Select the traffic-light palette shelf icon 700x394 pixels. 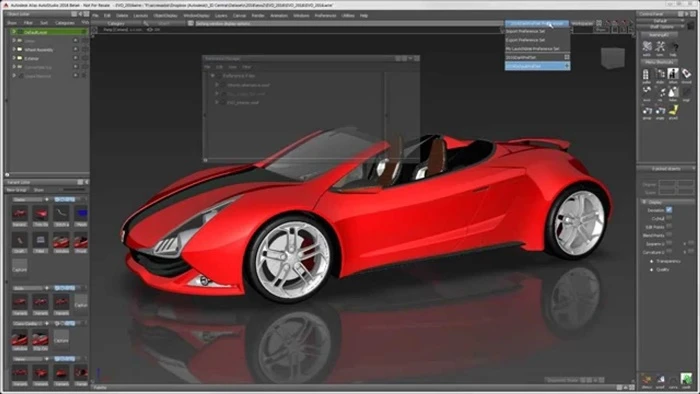click(646, 74)
